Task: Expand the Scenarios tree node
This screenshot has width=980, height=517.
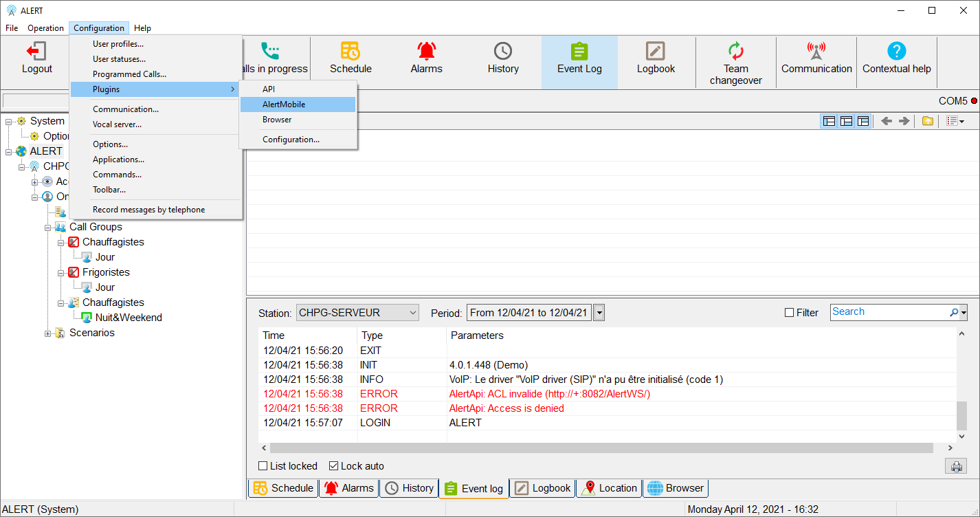Action: click(x=48, y=333)
